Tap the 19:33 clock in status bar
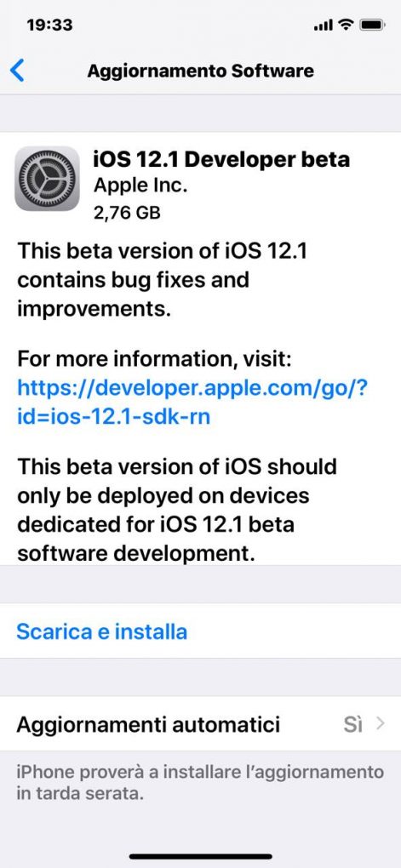Viewport: 401px width, 868px height. click(49, 25)
